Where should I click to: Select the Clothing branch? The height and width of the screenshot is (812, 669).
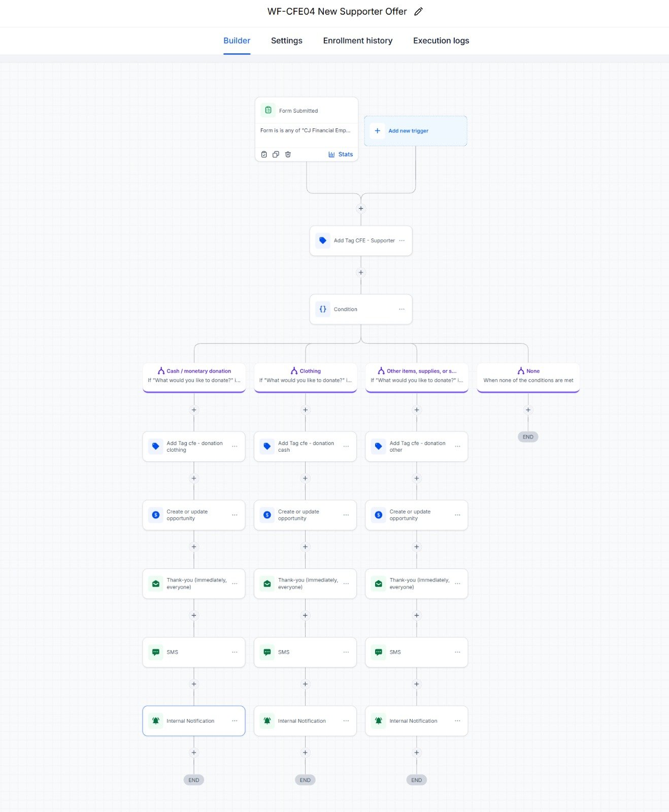click(x=306, y=377)
